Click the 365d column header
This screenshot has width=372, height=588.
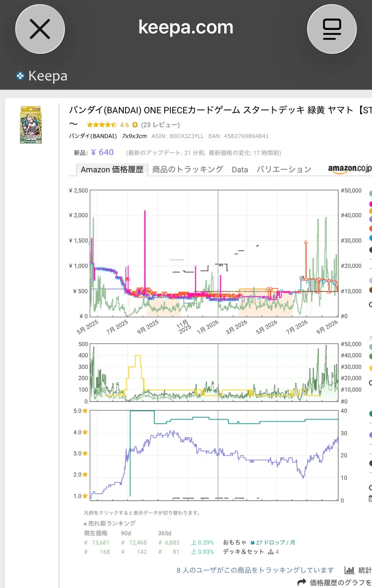[x=165, y=533]
